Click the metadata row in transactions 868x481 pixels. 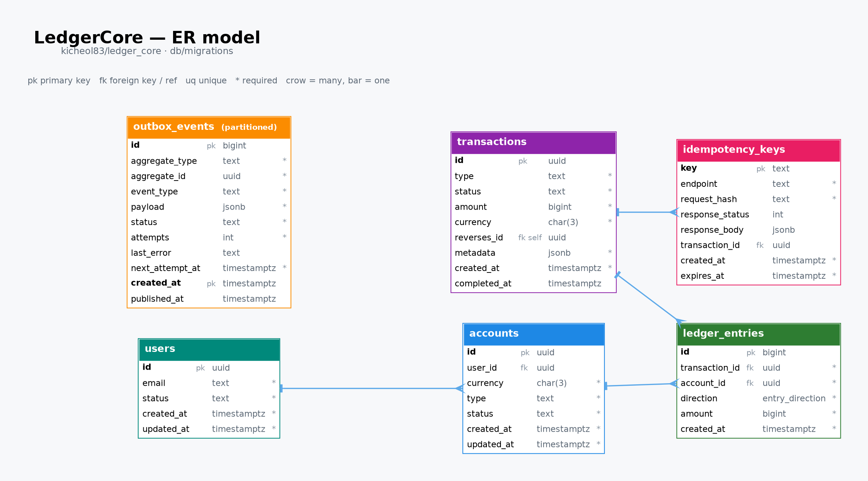(534, 253)
